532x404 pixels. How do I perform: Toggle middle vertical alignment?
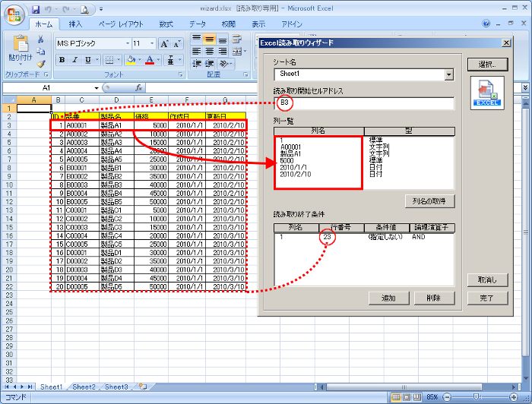click(x=210, y=38)
